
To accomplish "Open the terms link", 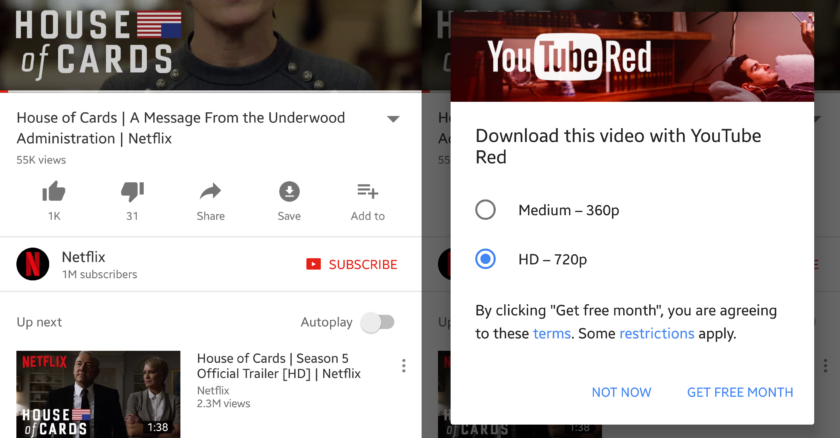I will pos(552,334).
